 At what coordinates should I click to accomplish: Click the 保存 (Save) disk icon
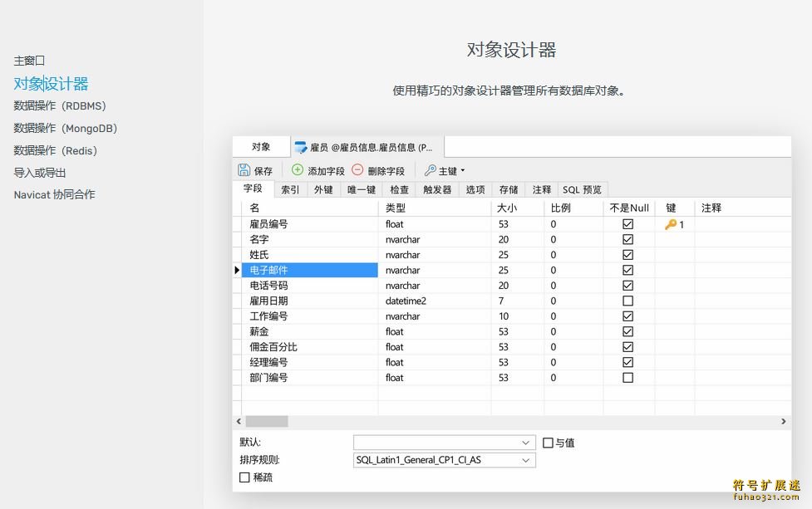pyautogui.click(x=244, y=170)
